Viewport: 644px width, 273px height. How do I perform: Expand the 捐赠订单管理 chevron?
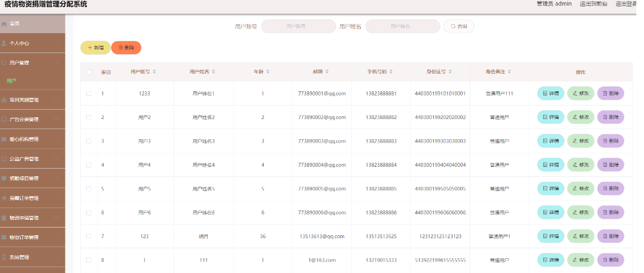click(57, 198)
